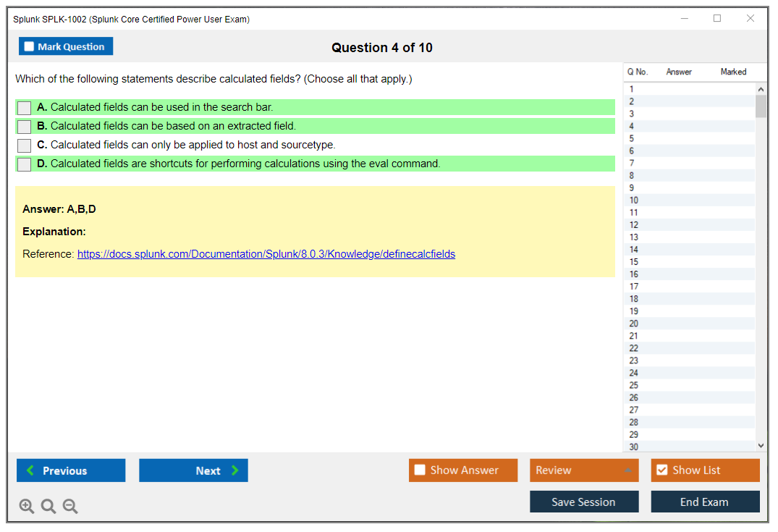Tick the Mark Question checkbox

coord(29,46)
